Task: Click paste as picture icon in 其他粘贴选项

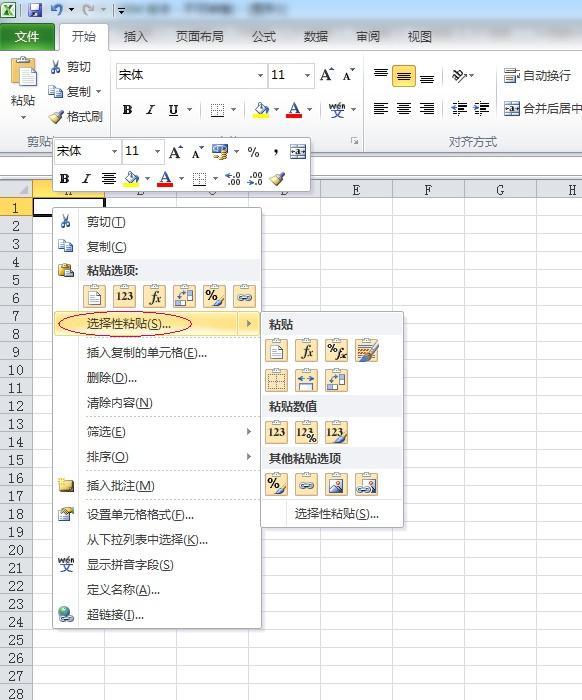Action: click(336, 484)
